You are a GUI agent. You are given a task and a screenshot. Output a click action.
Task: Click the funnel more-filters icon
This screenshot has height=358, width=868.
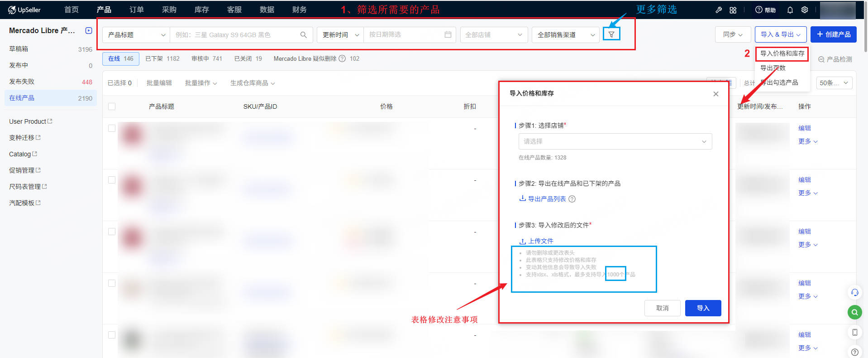[x=611, y=34]
